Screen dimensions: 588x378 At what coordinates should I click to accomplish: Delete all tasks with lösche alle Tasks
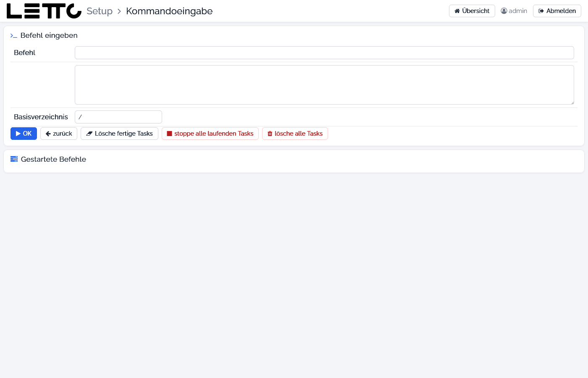[295, 134]
